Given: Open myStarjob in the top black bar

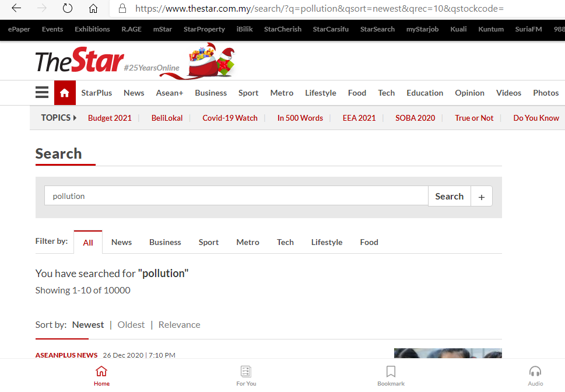Looking at the screenshot, I should point(422,29).
